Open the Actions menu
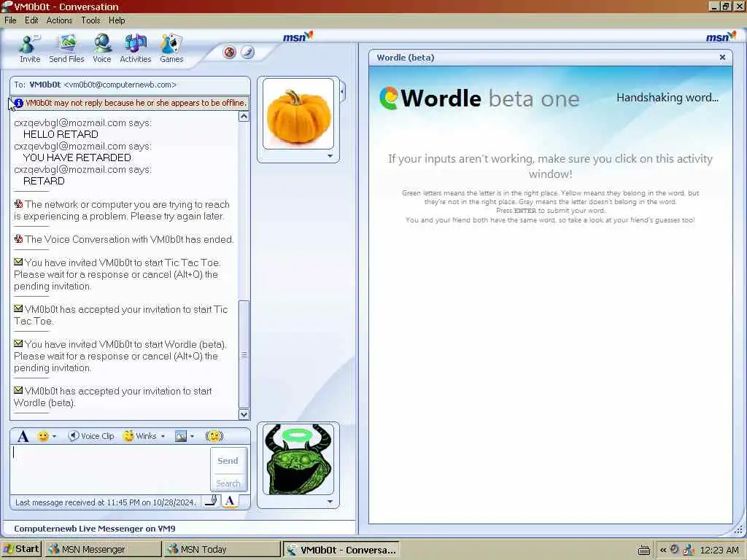This screenshot has width=747, height=560. coord(60,20)
